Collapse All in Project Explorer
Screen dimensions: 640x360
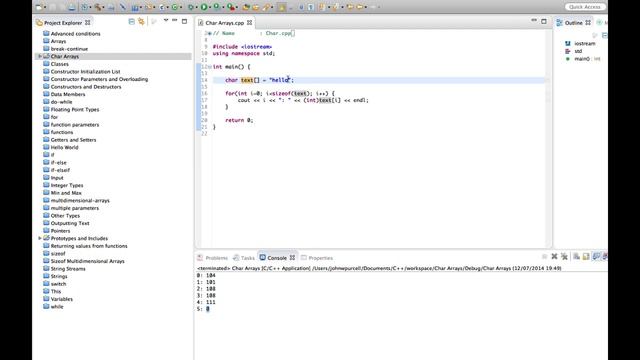click(131, 21)
